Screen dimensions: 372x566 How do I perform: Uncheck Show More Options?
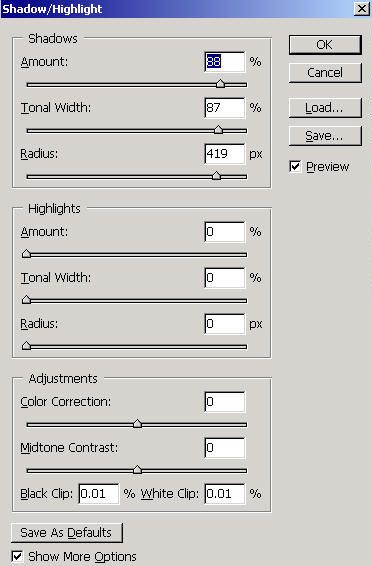click(17, 556)
